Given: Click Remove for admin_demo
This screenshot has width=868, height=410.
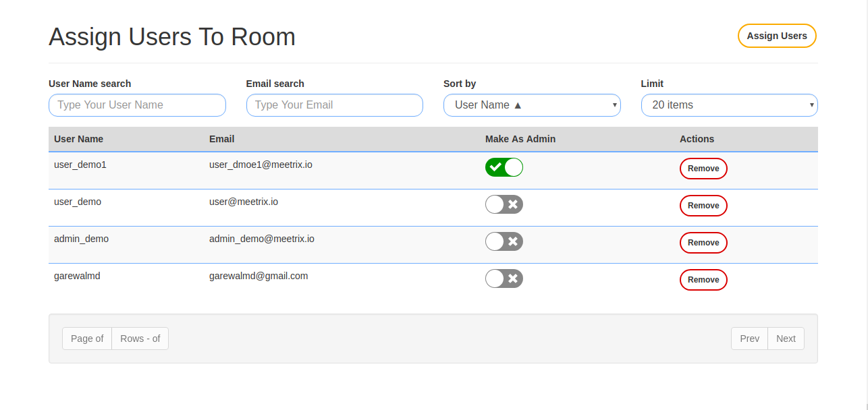Looking at the screenshot, I should click(703, 243).
